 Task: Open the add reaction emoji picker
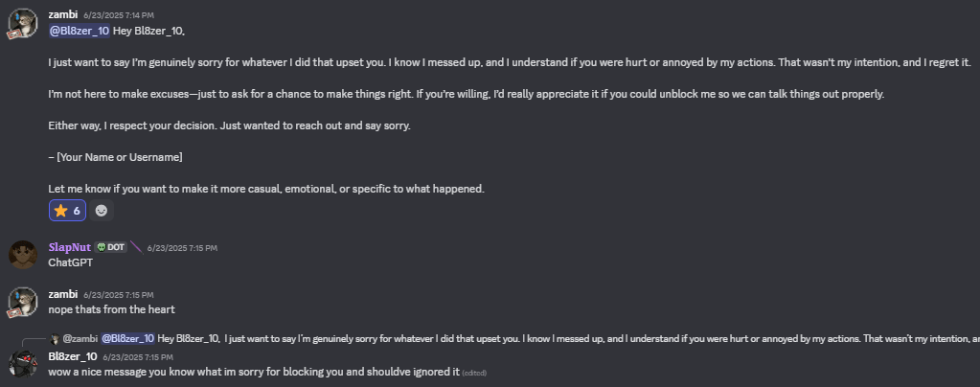pos(102,211)
